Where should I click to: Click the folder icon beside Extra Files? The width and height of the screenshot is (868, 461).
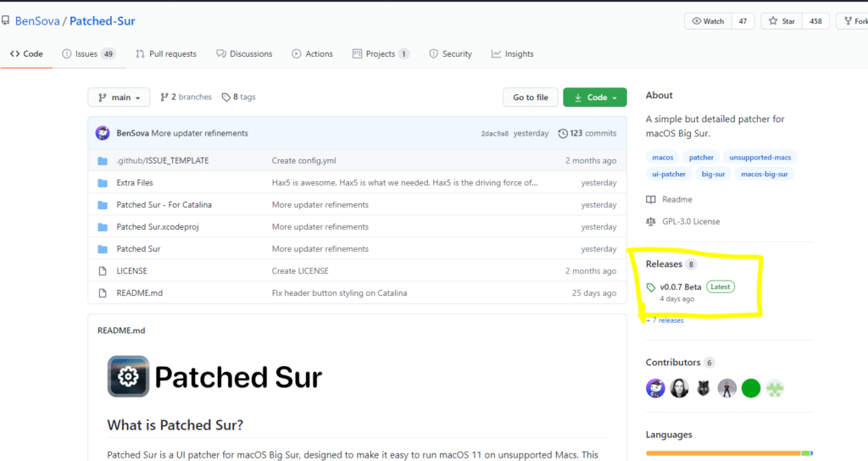click(103, 183)
